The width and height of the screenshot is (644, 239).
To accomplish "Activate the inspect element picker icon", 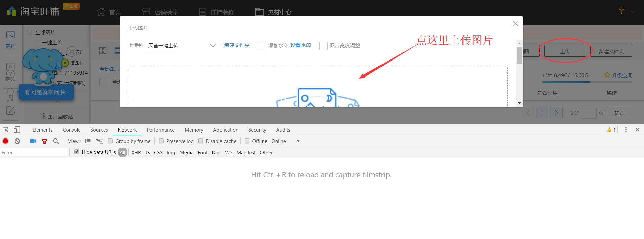I will 6,130.
